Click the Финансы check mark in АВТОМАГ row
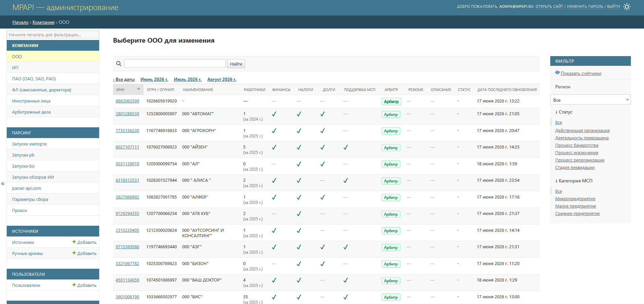 [x=274, y=114]
